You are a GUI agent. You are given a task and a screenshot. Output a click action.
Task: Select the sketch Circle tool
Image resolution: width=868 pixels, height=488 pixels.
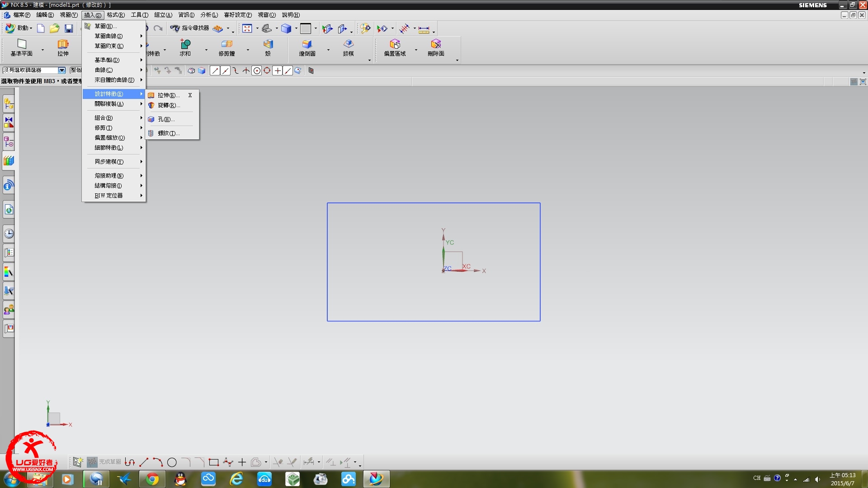click(172, 462)
